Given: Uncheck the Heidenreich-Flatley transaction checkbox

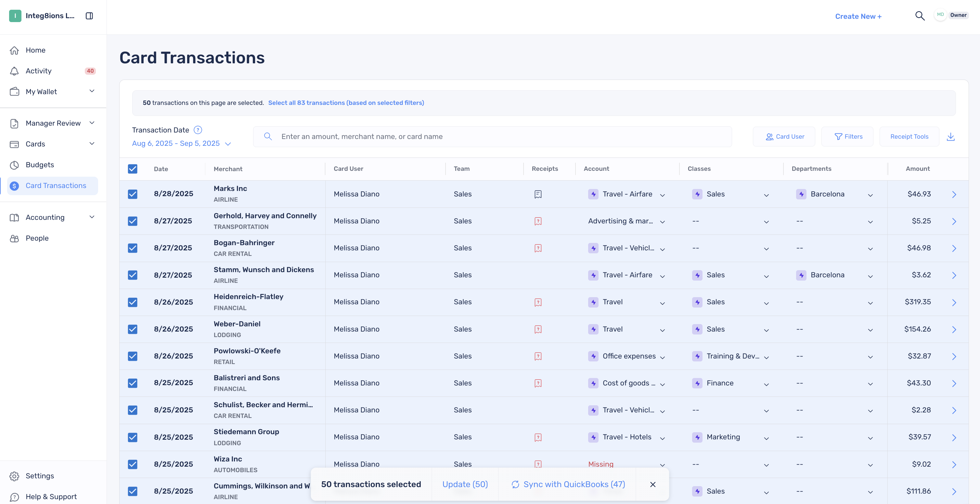Looking at the screenshot, I should tap(132, 302).
